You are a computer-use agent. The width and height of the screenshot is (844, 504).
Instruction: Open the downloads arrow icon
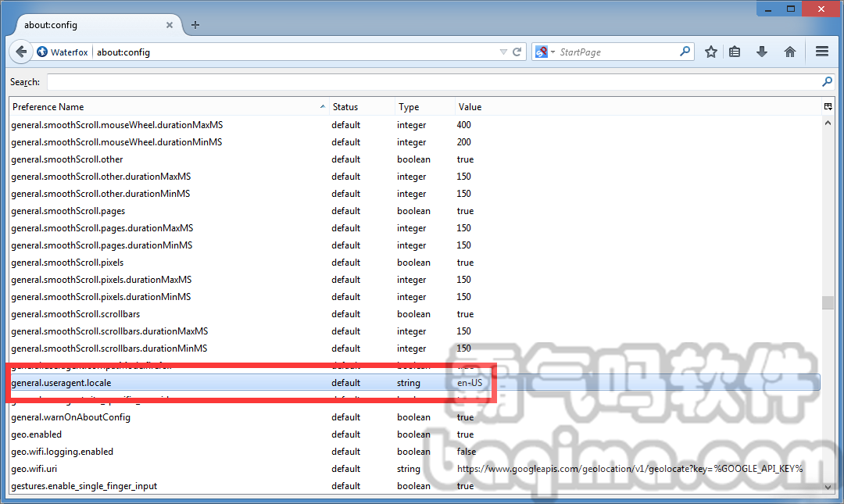click(762, 52)
